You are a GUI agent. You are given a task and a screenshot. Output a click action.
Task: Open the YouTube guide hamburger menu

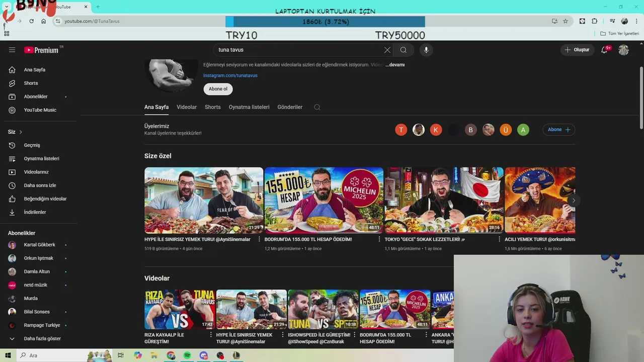tap(12, 50)
